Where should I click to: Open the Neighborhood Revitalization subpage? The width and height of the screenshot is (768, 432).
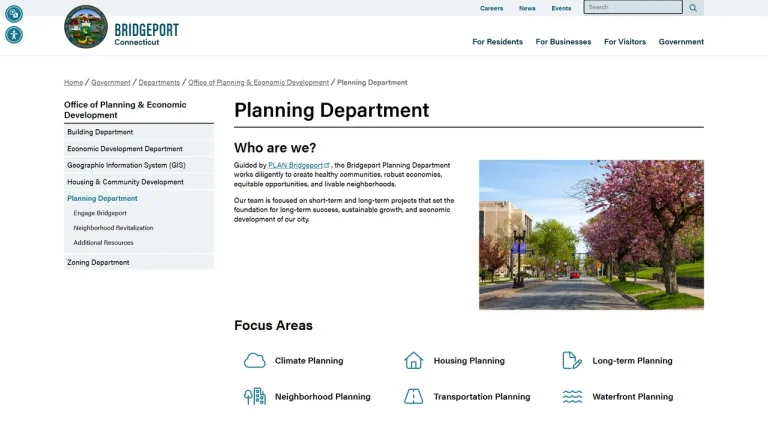coord(113,228)
